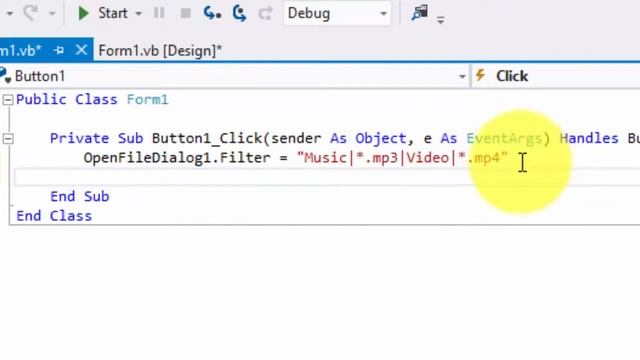
Task: Click the Step Out icon
Action: [x=265, y=13]
